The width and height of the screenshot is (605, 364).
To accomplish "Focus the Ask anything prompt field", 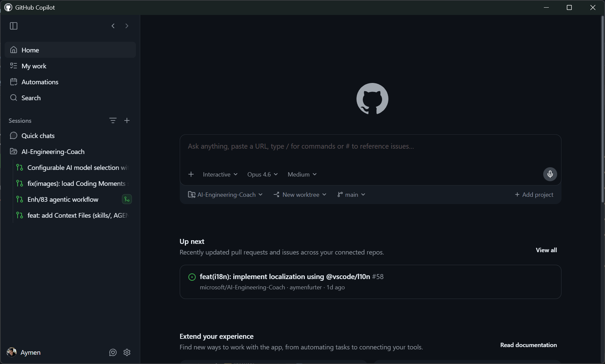I will pos(370,146).
